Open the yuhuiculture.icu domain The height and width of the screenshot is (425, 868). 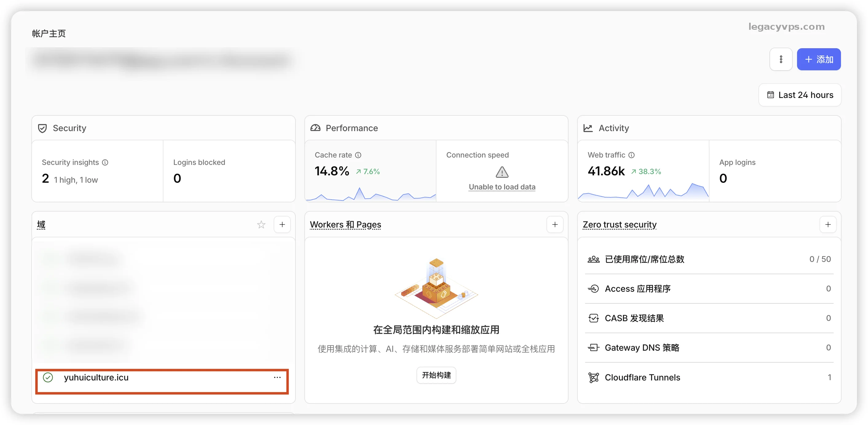(96, 377)
